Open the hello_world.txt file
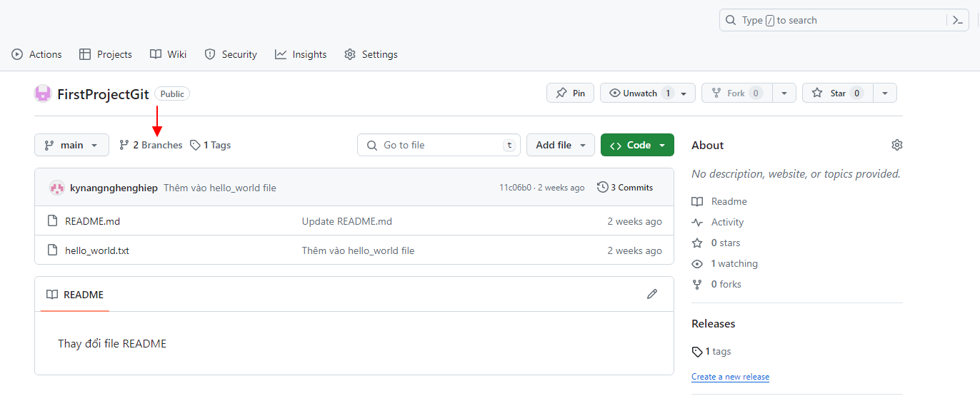Viewport: 980px width, 401px height. pos(97,250)
